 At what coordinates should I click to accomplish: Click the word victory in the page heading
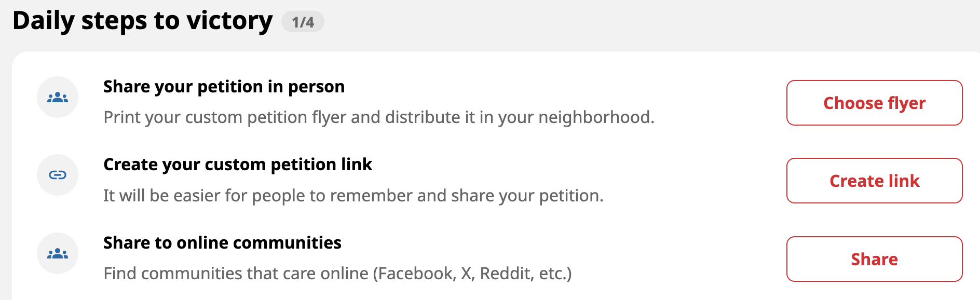(229, 21)
